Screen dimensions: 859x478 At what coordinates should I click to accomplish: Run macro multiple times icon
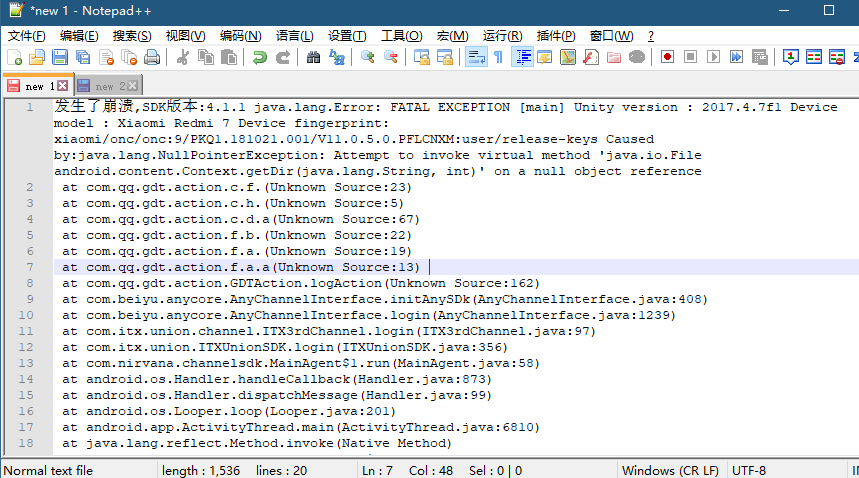[736, 57]
